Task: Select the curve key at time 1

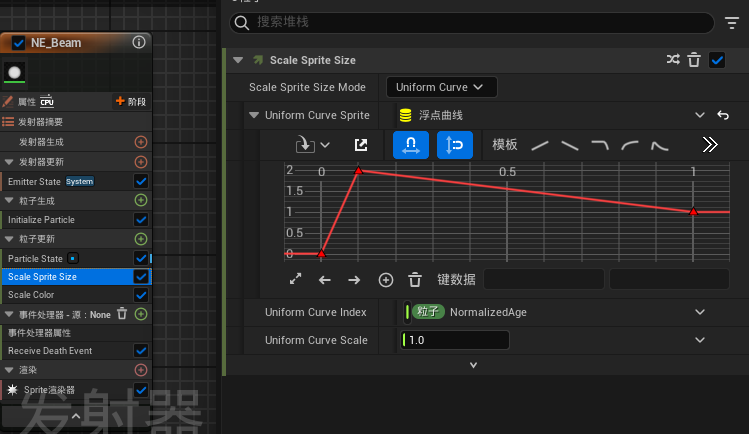Action: [x=693, y=212]
